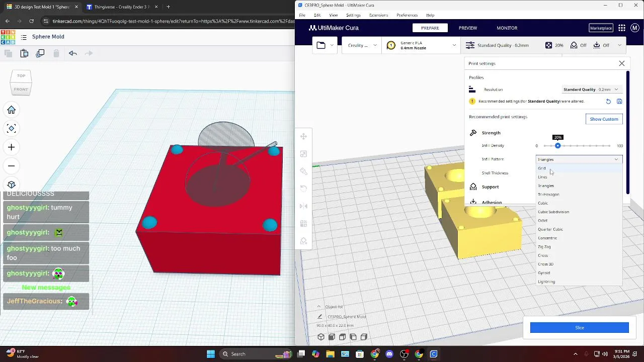Choose Octet infill pattern
Screen dimensions: 644x362
coord(579,221)
